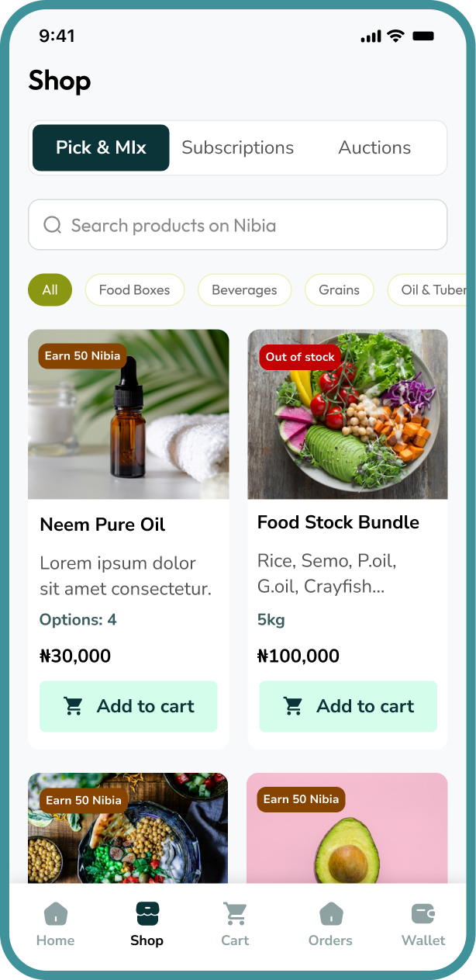The image size is (476, 980).
Task: Click the cart icon on Food Stock Bundle button
Action: point(292,706)
